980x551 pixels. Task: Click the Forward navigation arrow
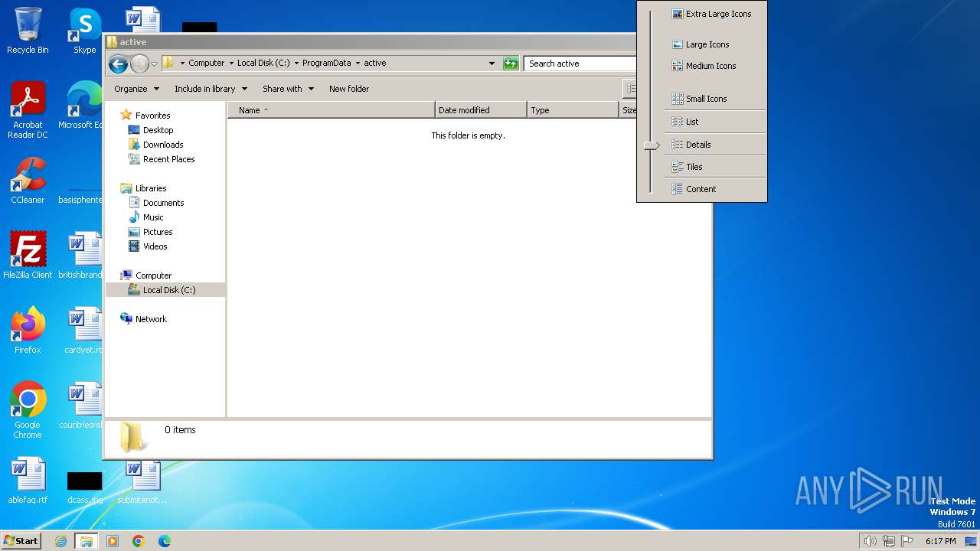pos(139,64)
